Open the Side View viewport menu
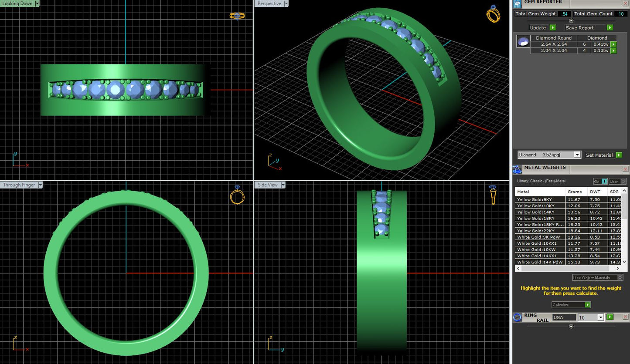 pos(283,185)
